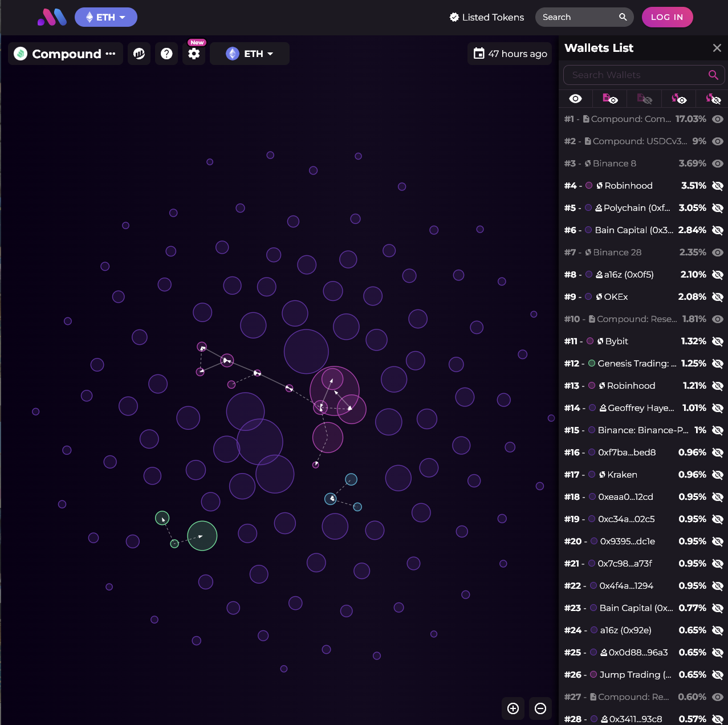Click the green color dot on Genesis Trading
The width and height of the screenshot is (728, 725).
click(x=592, y=364)
